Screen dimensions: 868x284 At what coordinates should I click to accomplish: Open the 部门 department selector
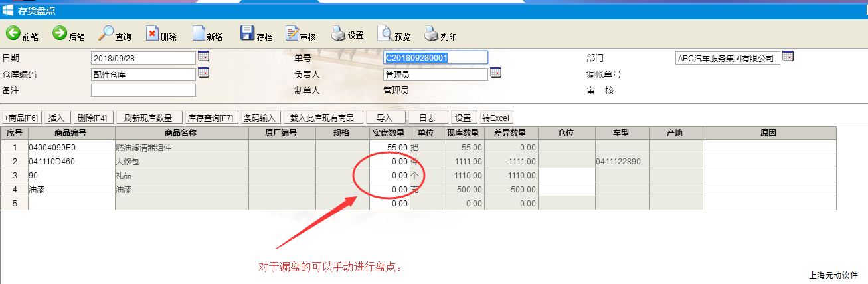[788, 57]
